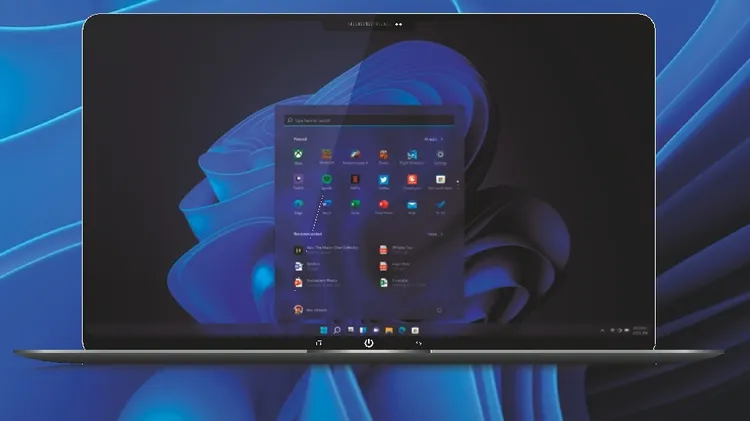Open the recommended PowerPoint file with photos

[317, 282]
